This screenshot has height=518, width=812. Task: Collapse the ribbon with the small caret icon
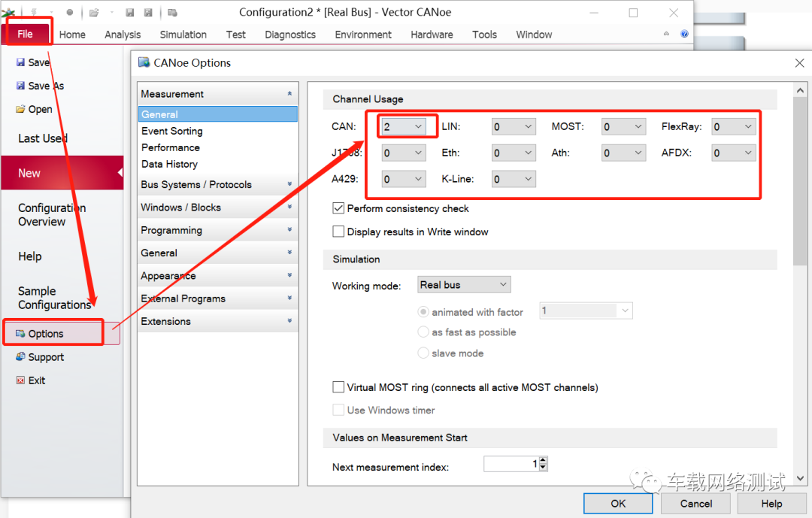point(666,34)
